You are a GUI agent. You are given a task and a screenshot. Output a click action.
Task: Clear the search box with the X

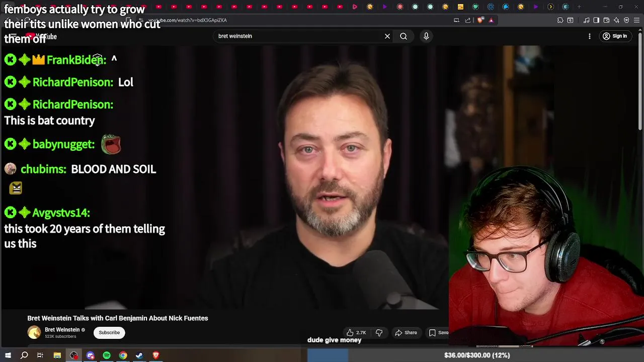coord(387,36)
